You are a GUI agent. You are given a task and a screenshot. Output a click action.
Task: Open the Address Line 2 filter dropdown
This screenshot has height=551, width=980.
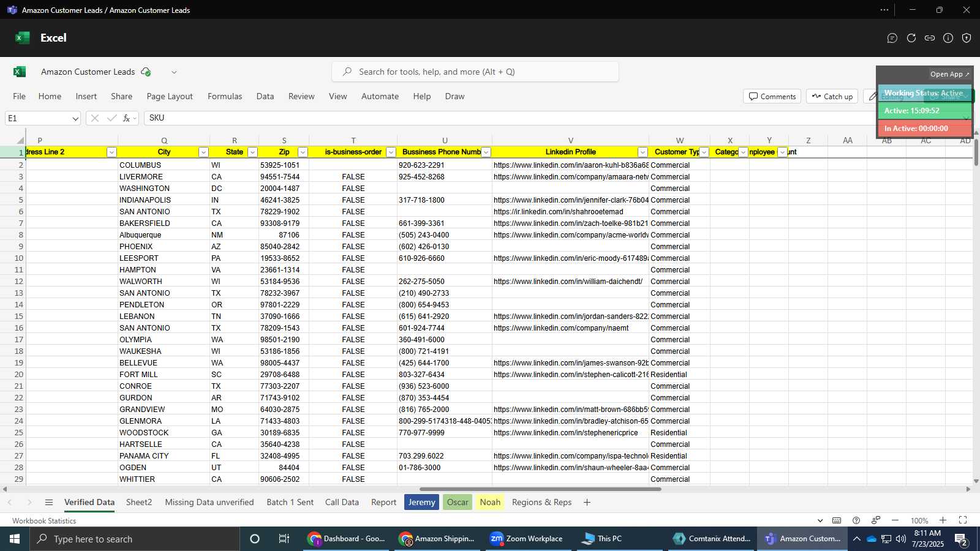point(111,152)
